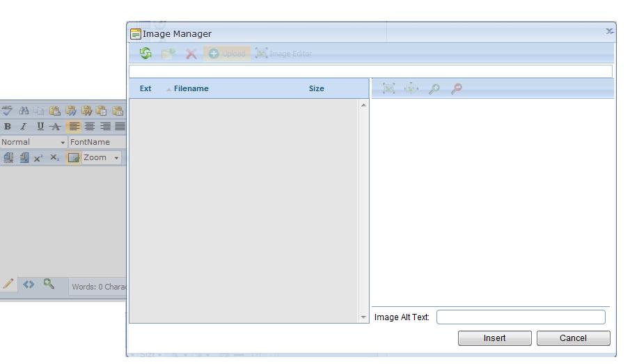Justify text in the editor
Image resolution: width=630 pixels, height=364 pixels.
pyautogui.click(x=120, y=127)
